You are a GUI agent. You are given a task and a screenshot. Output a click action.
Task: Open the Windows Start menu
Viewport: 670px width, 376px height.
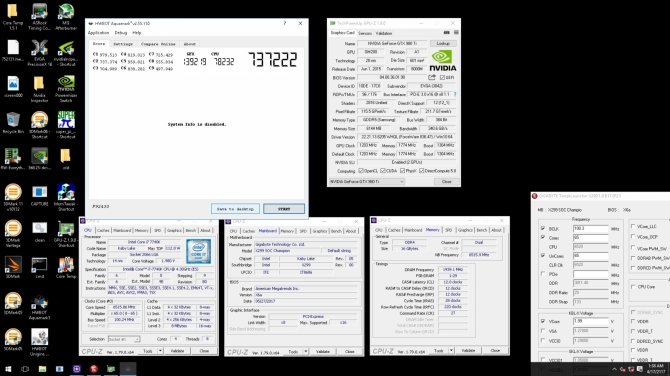pos(8,369)
